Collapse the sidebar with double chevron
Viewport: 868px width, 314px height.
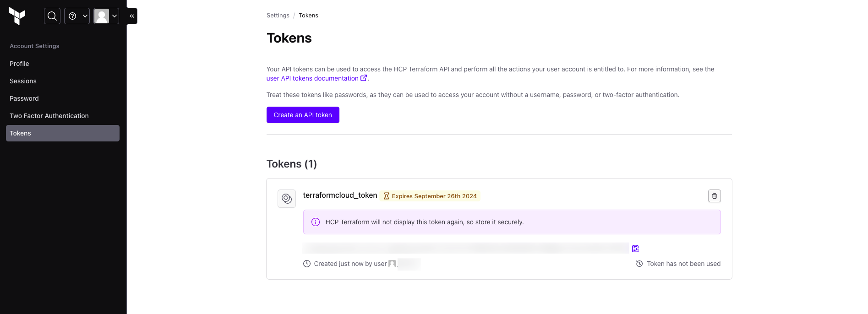click(132, 16)
